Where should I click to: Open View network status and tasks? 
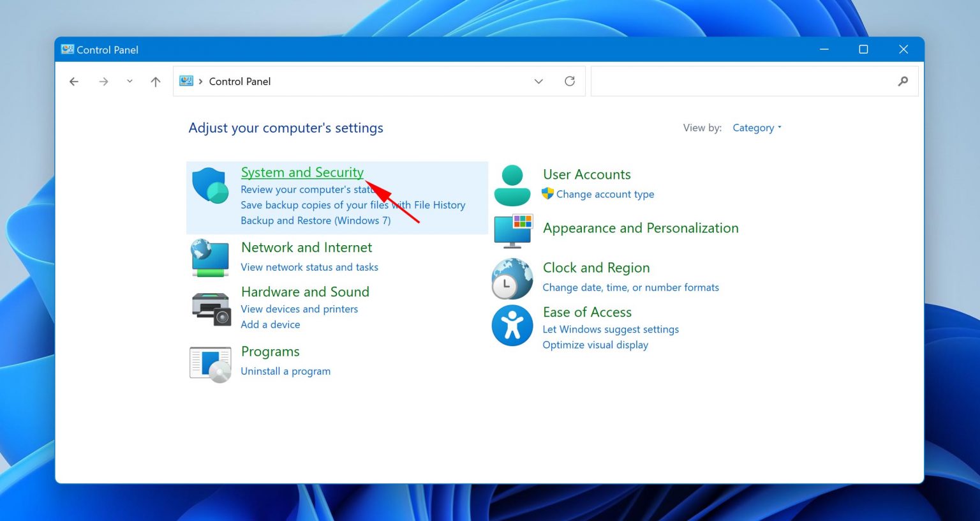tap(309, 267)
